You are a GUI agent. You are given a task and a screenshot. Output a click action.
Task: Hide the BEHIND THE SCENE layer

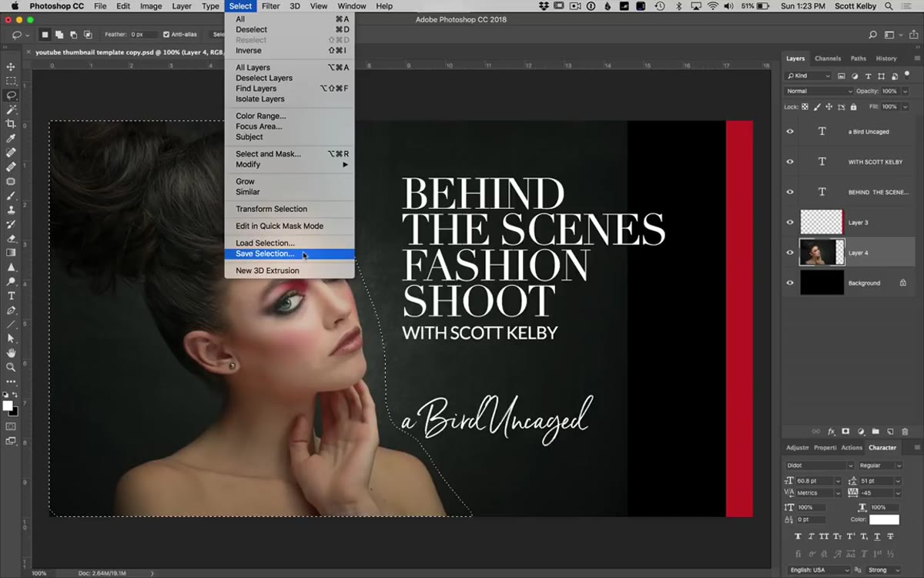(789, 192)
